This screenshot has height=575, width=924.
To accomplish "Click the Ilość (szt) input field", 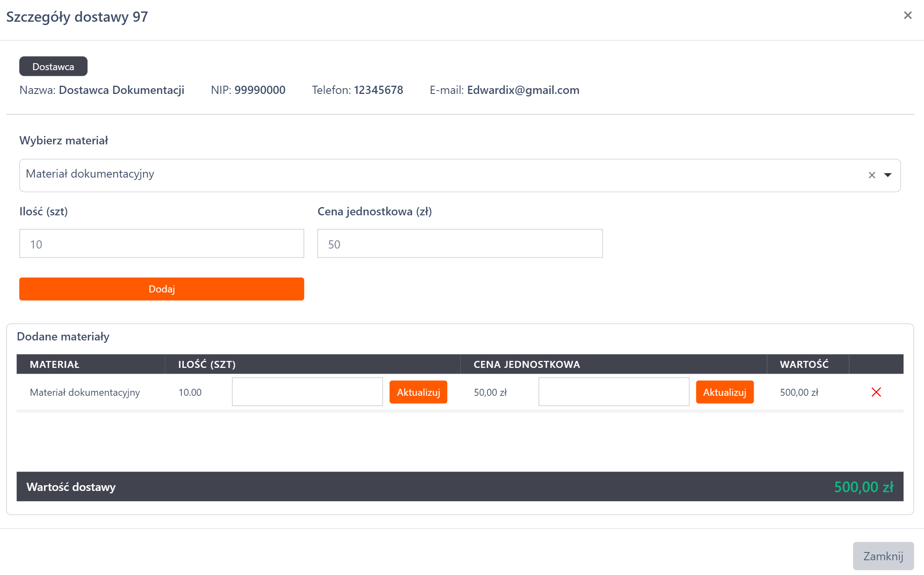I will coord(162,244).
